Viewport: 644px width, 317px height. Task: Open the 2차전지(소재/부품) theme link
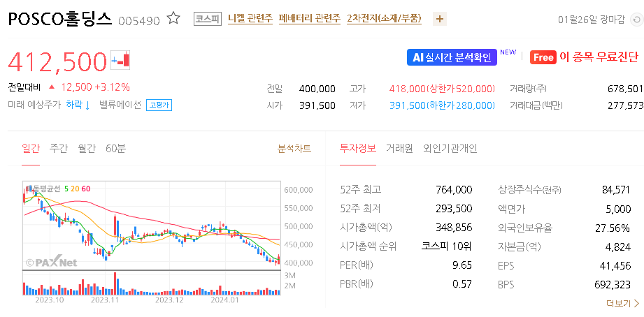click(384, 18)
